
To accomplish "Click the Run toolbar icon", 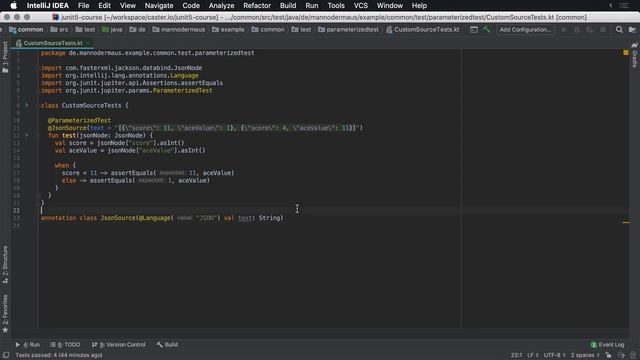I will (x=564, y=29).
